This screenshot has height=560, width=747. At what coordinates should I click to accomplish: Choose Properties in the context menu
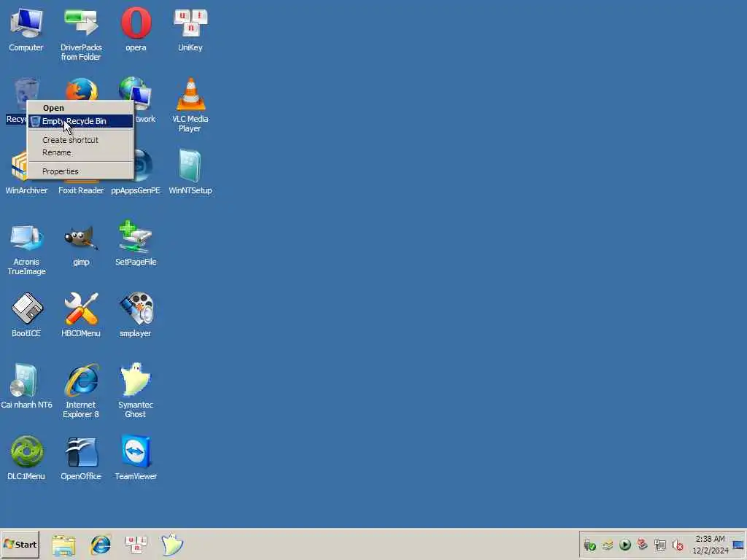80,171
